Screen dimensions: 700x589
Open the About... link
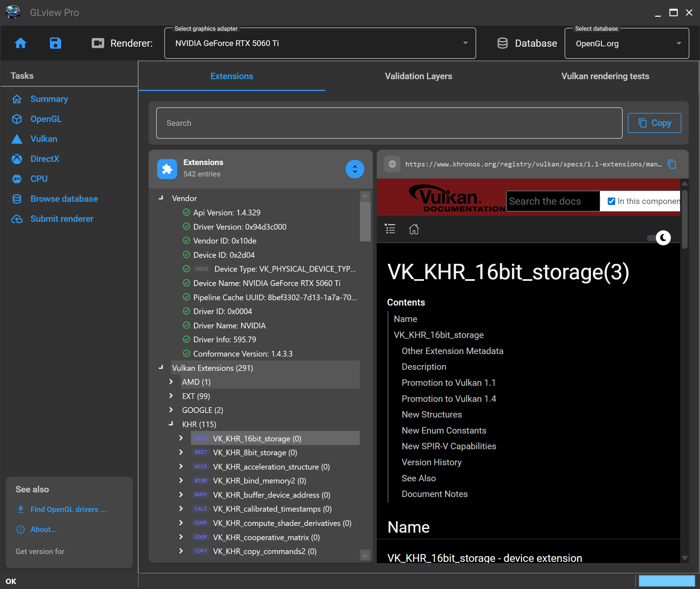[x=43, y=529]
